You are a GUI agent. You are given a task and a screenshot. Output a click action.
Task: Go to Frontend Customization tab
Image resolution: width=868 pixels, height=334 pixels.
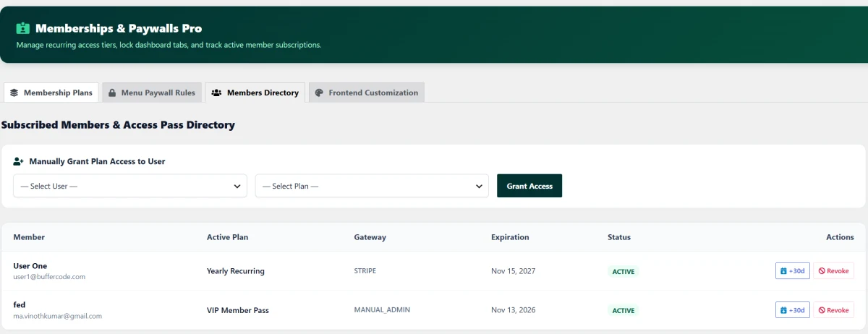(x=367, y=93)
